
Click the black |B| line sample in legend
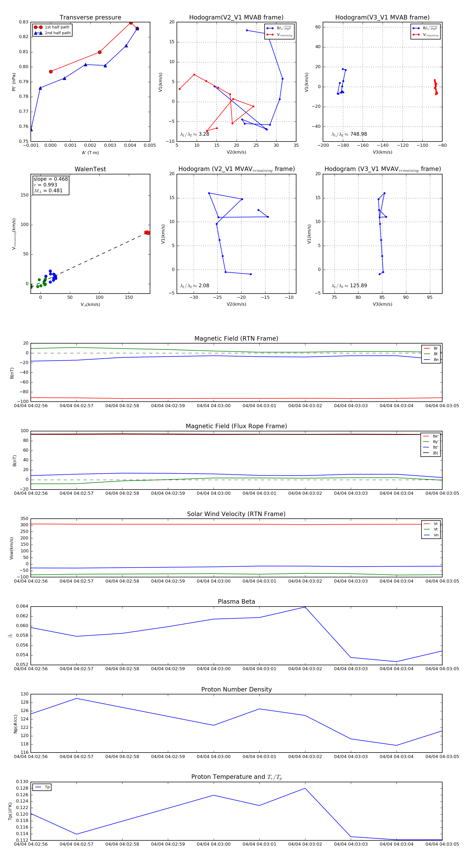pyautogui.click(x=426, y=453)
